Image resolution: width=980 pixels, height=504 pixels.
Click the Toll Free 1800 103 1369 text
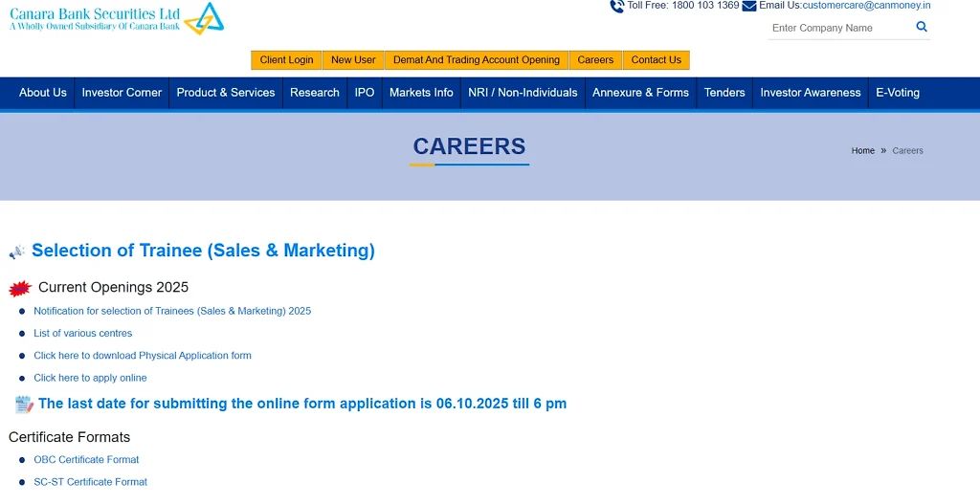click(x=683, y=6)
